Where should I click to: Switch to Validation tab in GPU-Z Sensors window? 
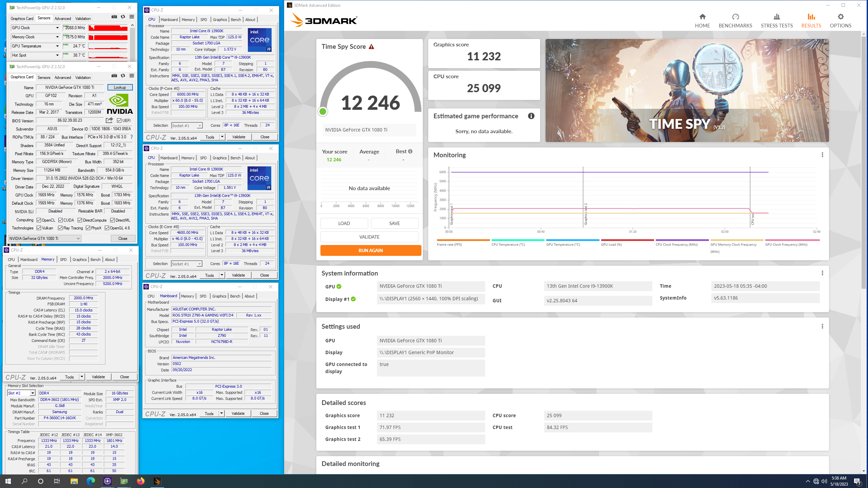point(83,19)
